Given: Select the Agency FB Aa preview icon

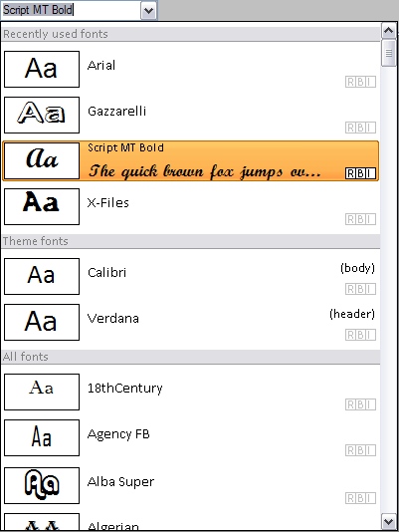Looking at the screenshot, I should [42, 437].
